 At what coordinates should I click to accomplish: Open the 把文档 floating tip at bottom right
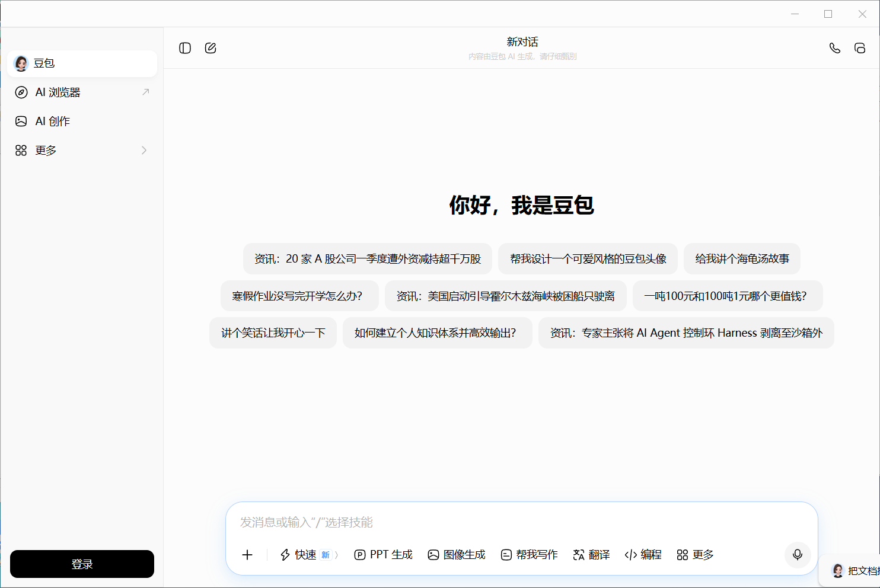click(x=850, y=571)
